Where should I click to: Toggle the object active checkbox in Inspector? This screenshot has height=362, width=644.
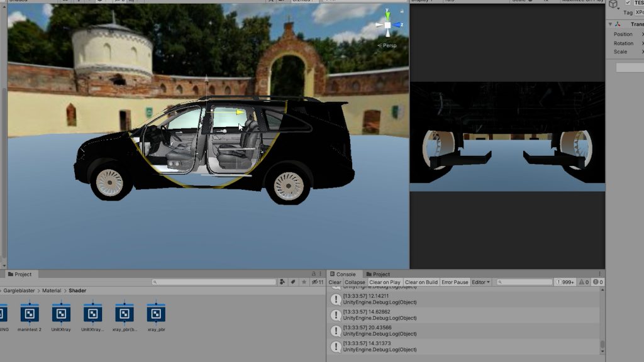(x=628, y=3)
